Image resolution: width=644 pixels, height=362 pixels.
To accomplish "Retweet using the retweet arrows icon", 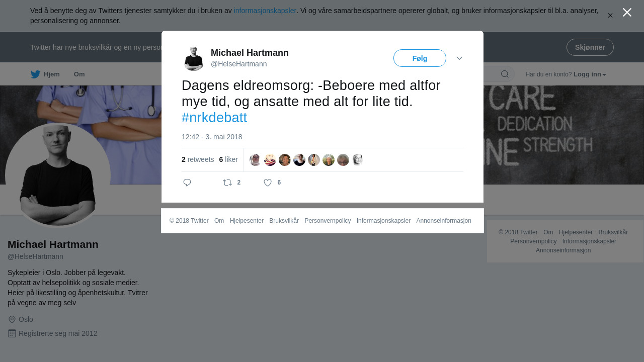I will point(227,183).
